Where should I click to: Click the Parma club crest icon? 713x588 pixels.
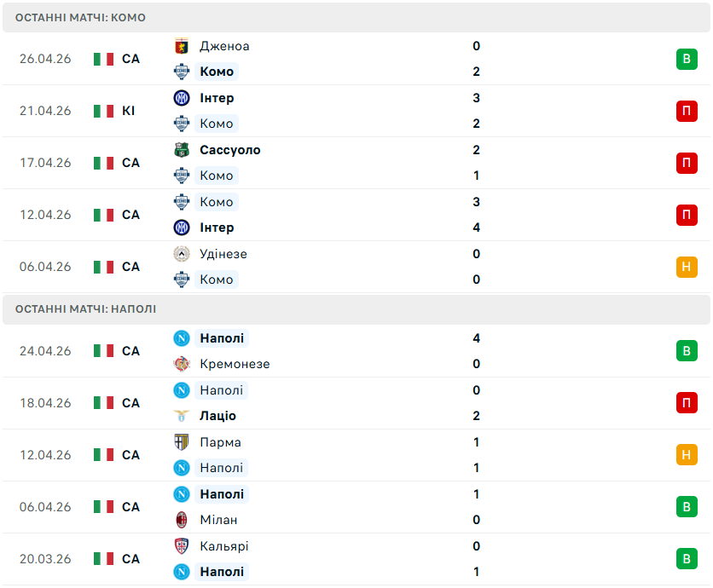pyautogui.click(x=182, y=442)
